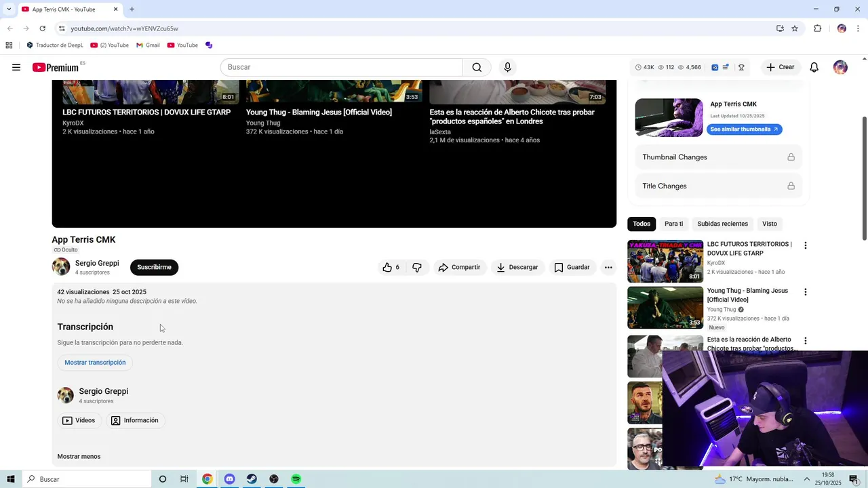This screenshot has width=868, height=488.
Task: Open Task View on the taskbar
Action: tap(184, 479)
